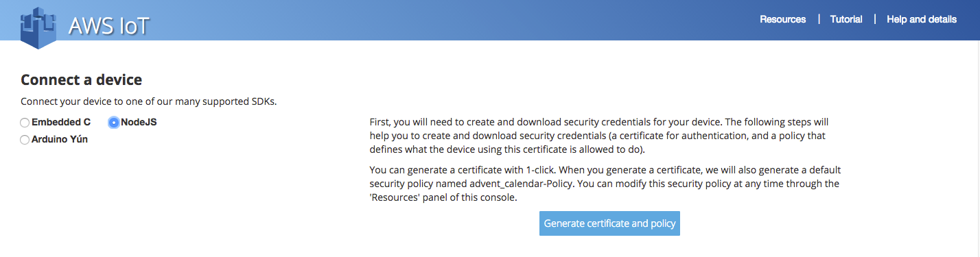Open the Tutorial link in header
The height and width of the screenshot is (257, 980).
click(x=845, y=19)
